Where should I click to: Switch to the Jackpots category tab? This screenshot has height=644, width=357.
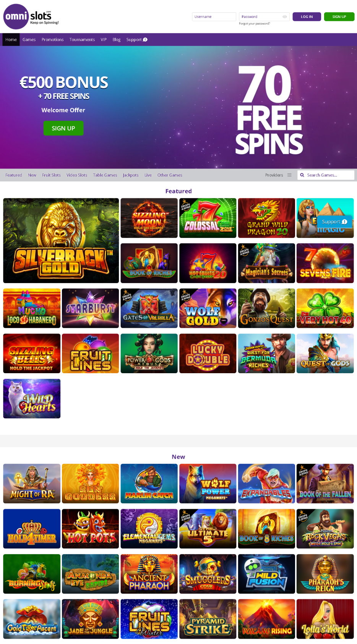pos(131,175)
